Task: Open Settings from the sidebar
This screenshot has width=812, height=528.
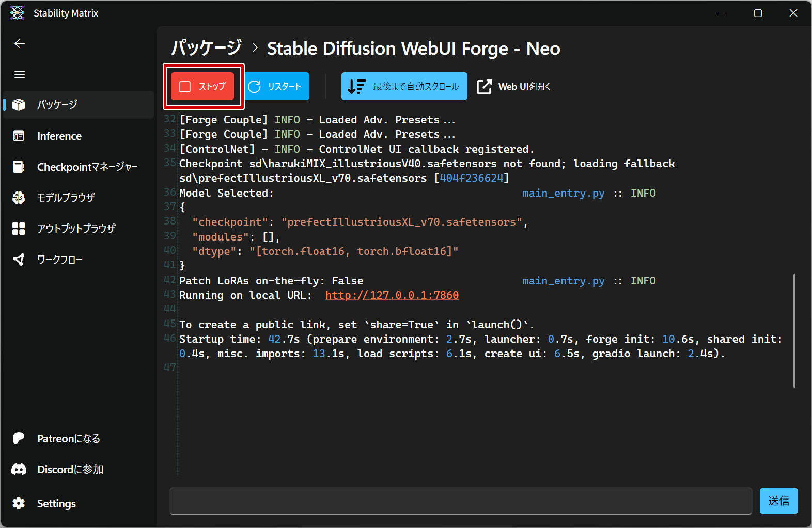Action: tap(56, 504)
